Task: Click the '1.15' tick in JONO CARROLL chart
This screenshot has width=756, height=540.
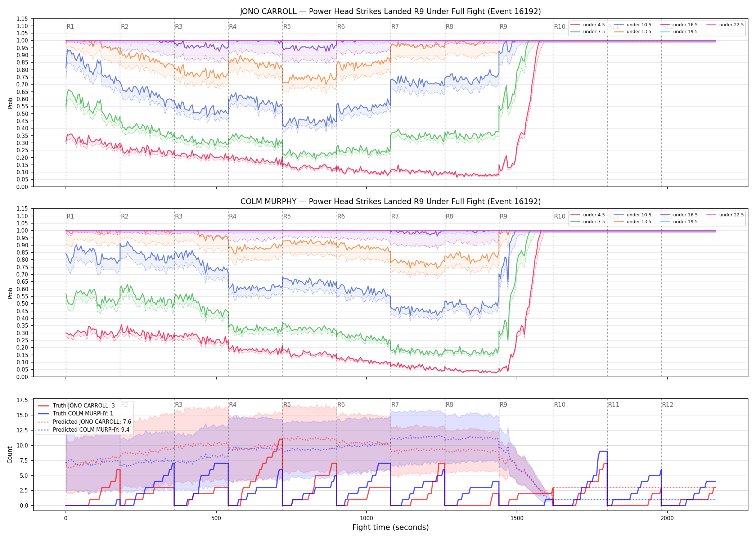Action: (x=22, y=19)
